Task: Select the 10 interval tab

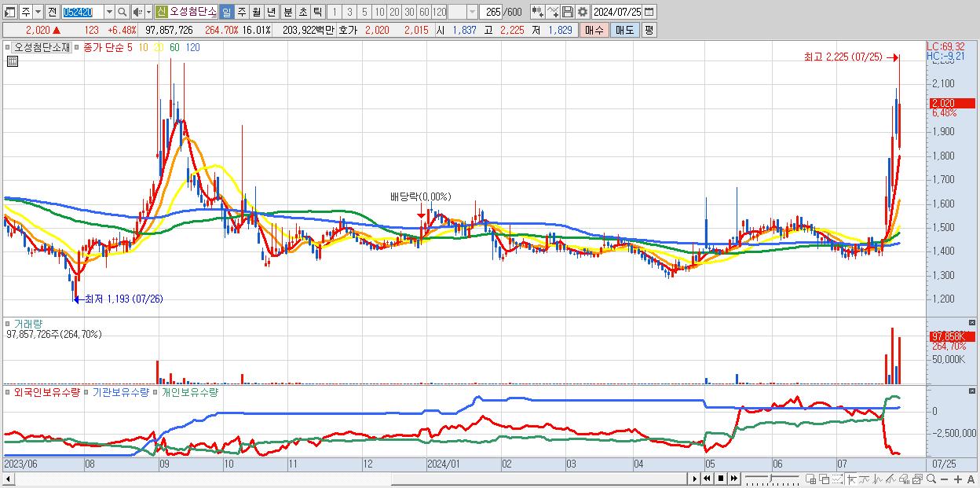Action: [x=379, y=12]
